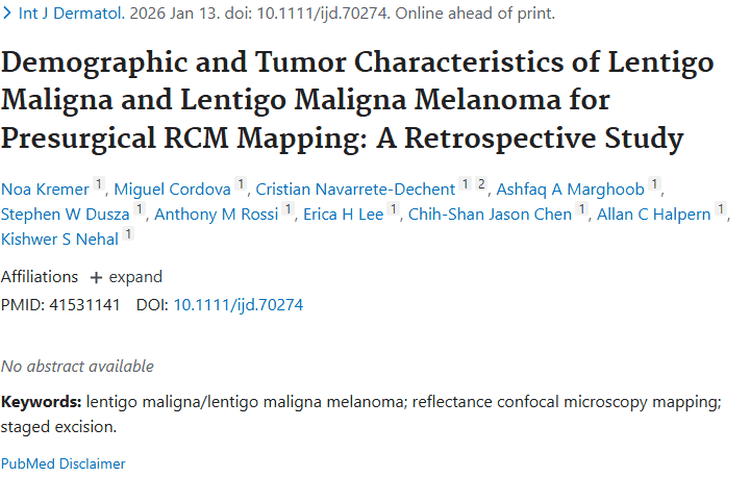Viewport: 750px width, 500px height.
Task: Open author Chih-Shan Jason Chen's link
Action: pyautogui.click(x=490, y=213)
